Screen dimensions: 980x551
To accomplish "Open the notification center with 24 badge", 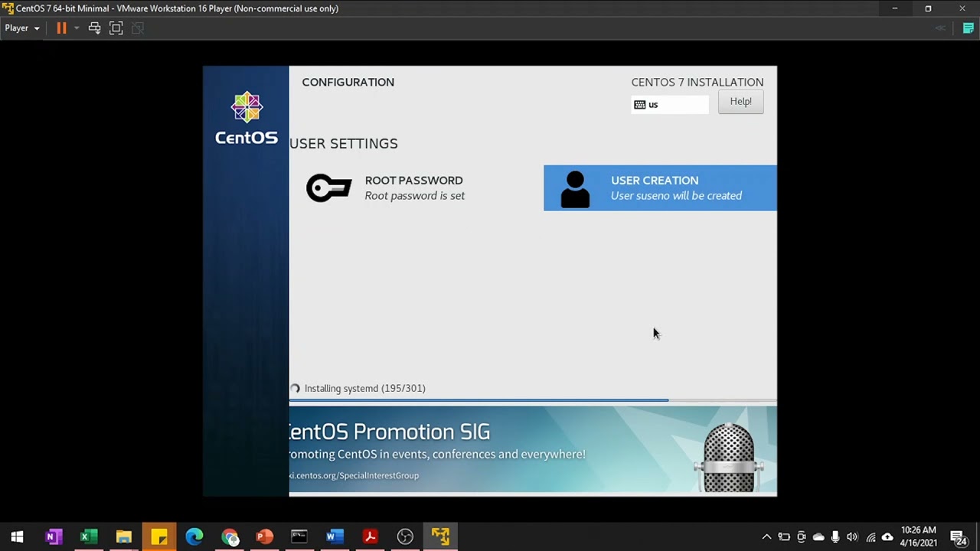I will coord(958,537).
